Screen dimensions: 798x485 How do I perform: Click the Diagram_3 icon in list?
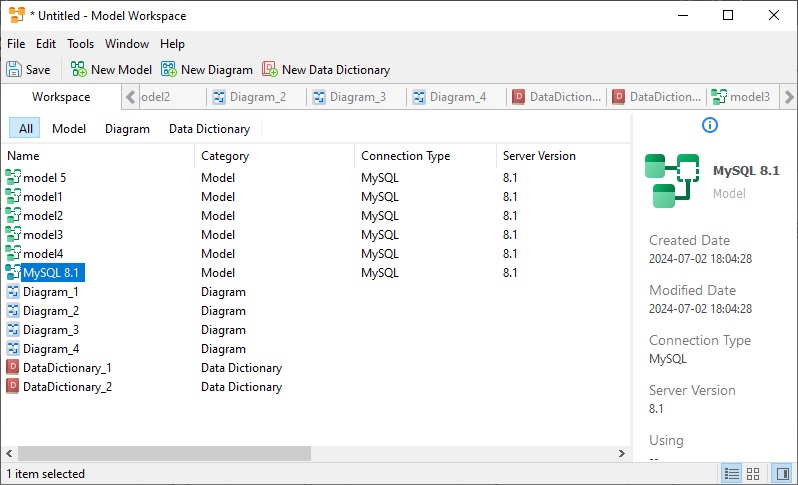pos(13,329)
